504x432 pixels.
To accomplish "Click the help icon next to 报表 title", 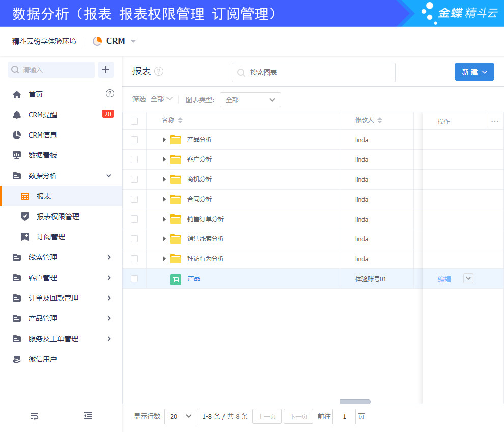I will (159, 71).
